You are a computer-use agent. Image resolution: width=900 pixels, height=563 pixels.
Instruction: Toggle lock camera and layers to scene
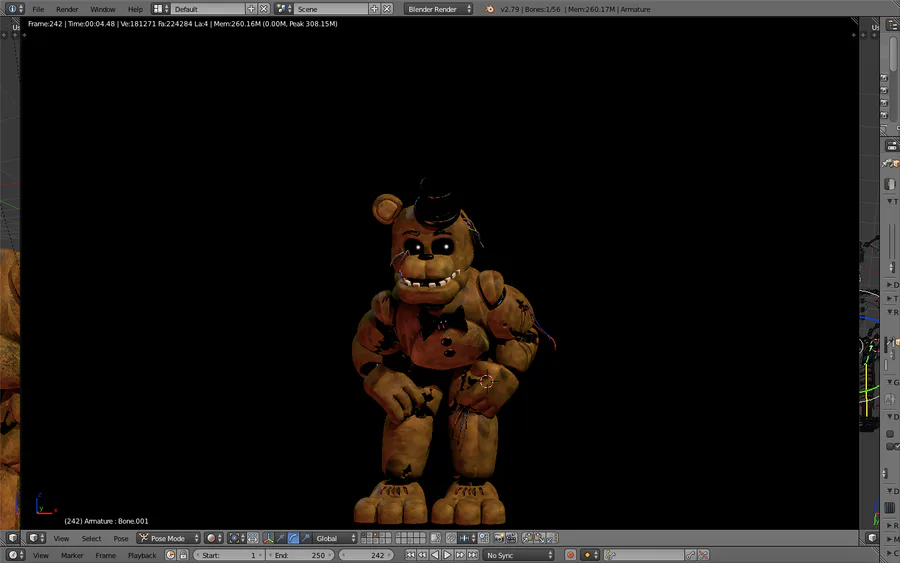pos(436,538)
